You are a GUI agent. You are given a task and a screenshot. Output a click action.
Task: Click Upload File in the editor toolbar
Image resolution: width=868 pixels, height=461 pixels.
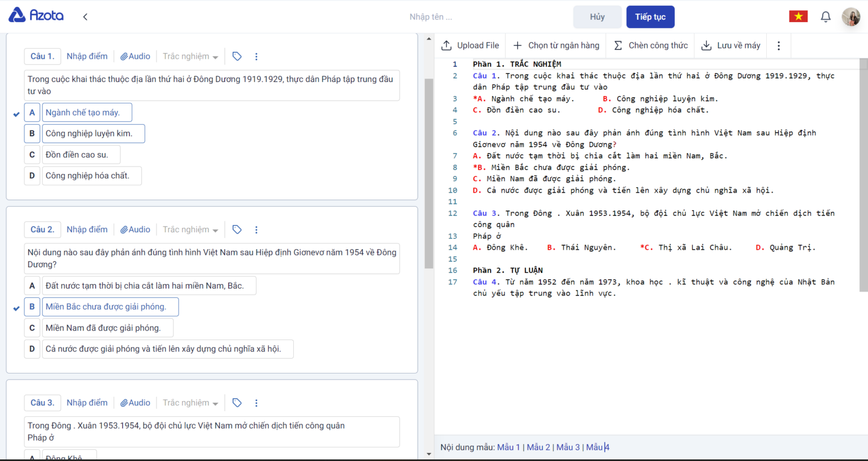(470, 46)
